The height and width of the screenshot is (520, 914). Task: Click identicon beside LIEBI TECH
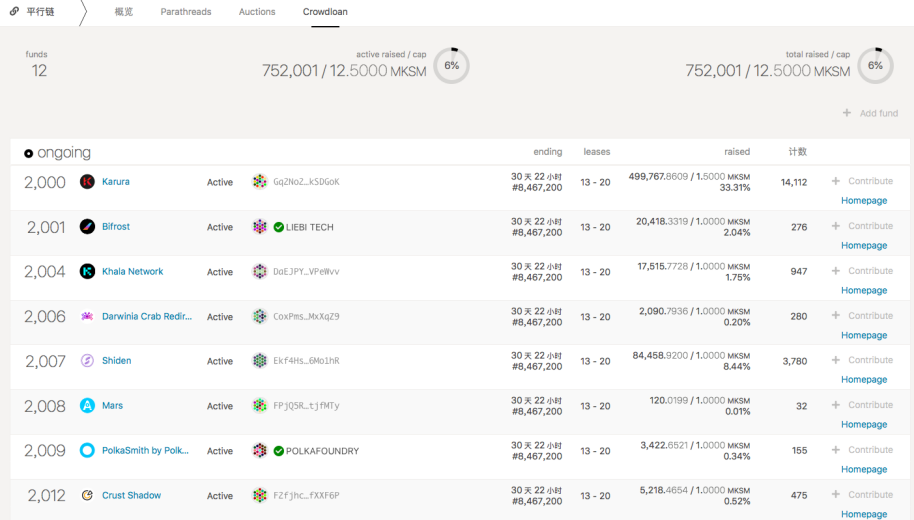click(x=260, y=227)
